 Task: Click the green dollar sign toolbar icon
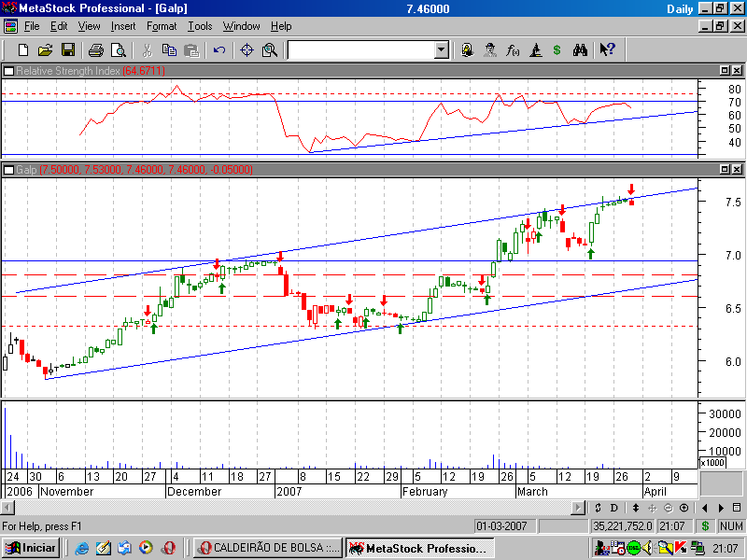tap(557, 50)
